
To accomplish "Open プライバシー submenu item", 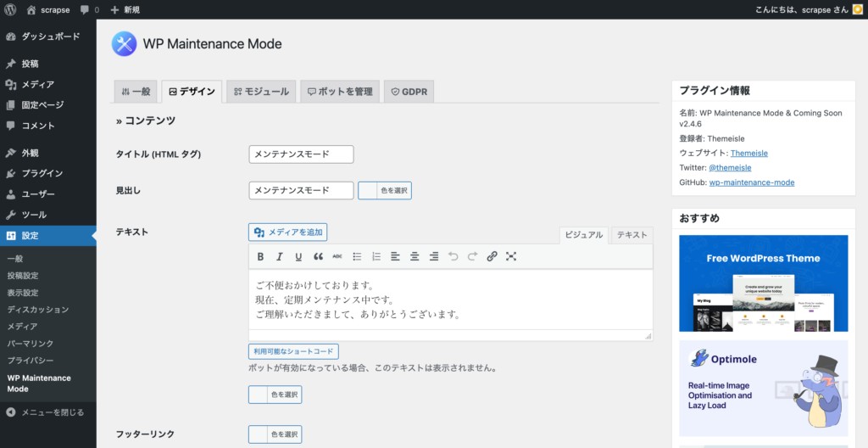I will tap(30, 361).
